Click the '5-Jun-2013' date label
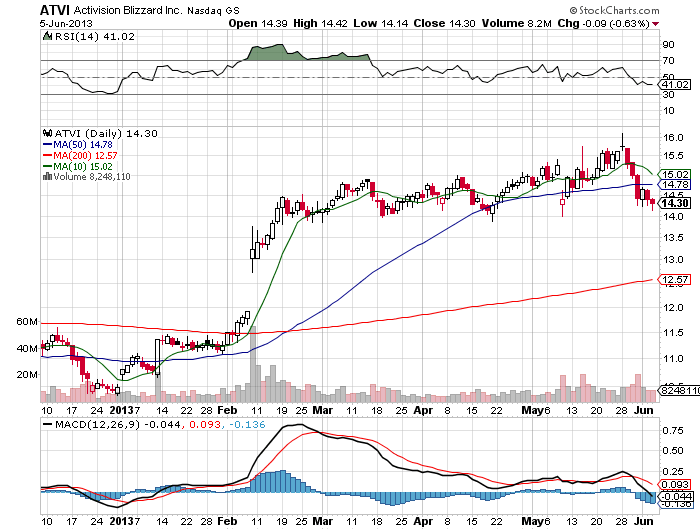The height and width of the screenshot is (530, 700). pos(66,24)
